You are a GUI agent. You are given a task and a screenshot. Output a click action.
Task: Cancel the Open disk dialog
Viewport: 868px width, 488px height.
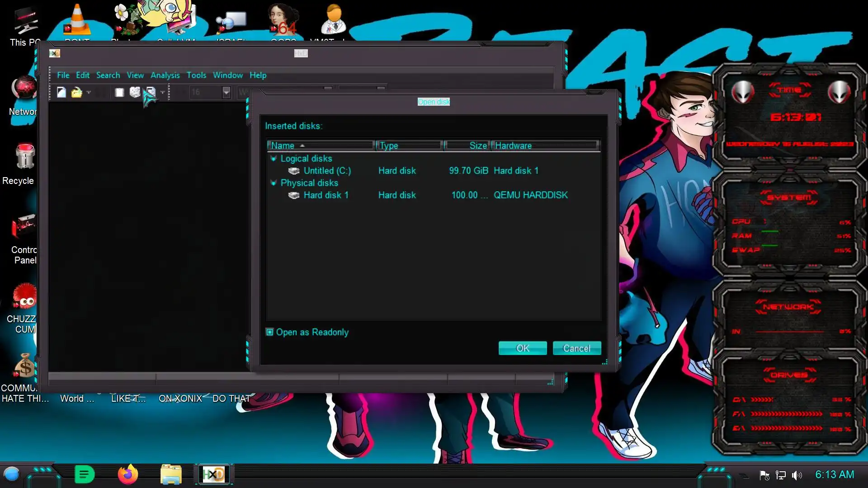coord(576,348)
